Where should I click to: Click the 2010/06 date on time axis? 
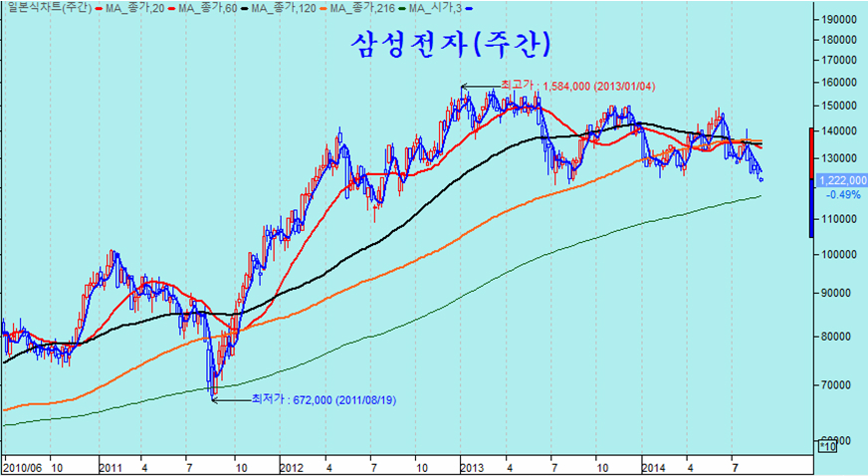(21, 466)
